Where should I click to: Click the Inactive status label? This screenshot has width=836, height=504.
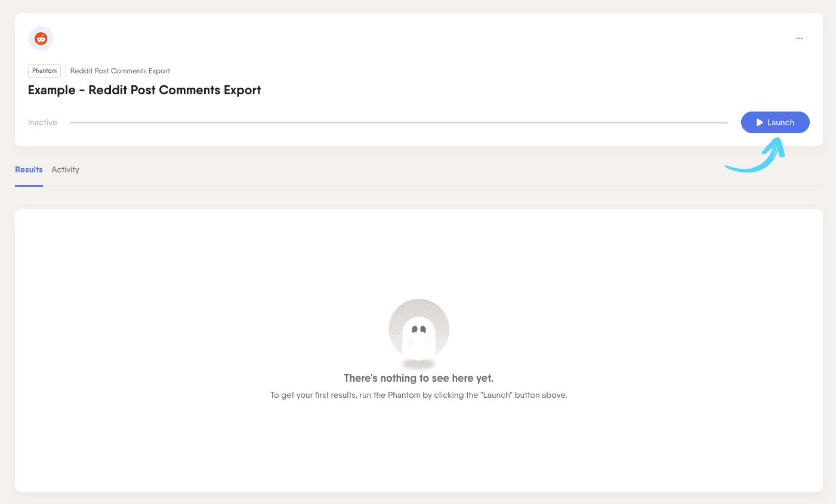tap(42, 122)
